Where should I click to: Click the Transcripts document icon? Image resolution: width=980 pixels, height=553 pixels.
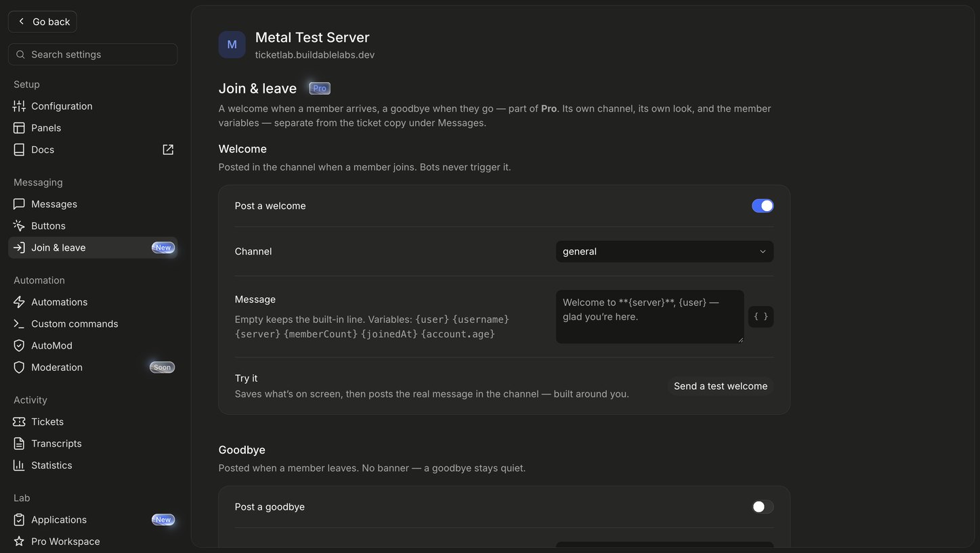(19, 443)
